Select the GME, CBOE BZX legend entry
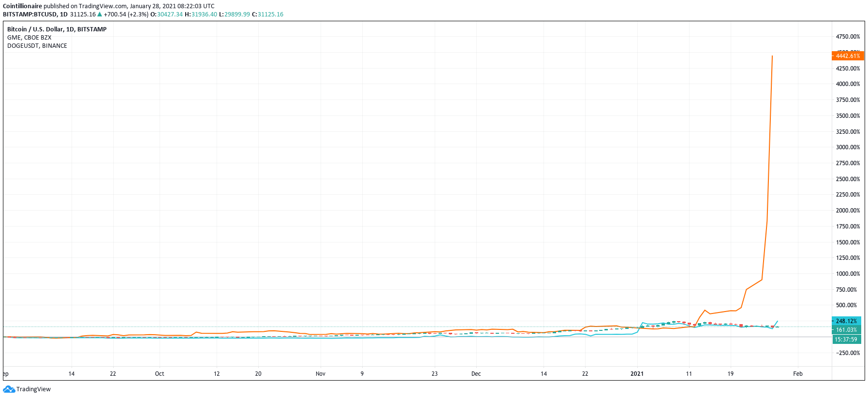The image size is (868, 398). (29, 38)
